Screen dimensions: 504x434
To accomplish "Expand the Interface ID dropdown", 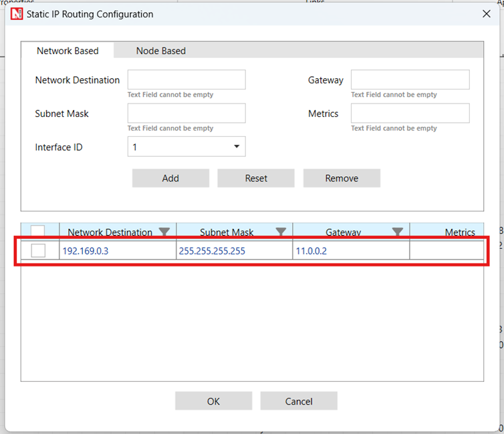I will pos(237,147).
